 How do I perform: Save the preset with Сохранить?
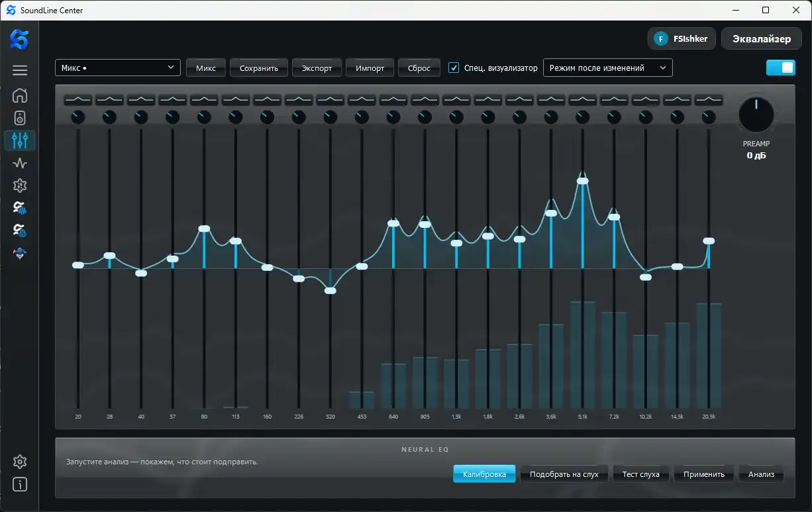(x=259, y=68)
